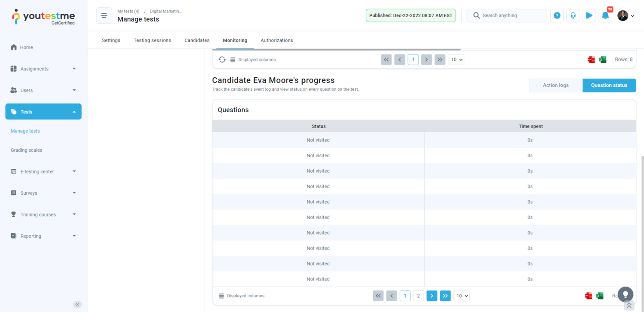Refresh the upper table with reload icon
644x312 pixels.
coord(222,60)
